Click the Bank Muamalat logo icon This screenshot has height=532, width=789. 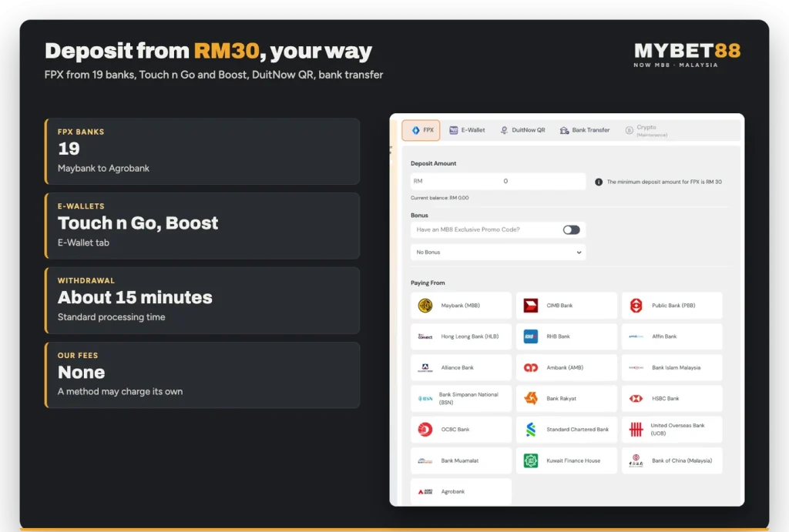point(425,460)
